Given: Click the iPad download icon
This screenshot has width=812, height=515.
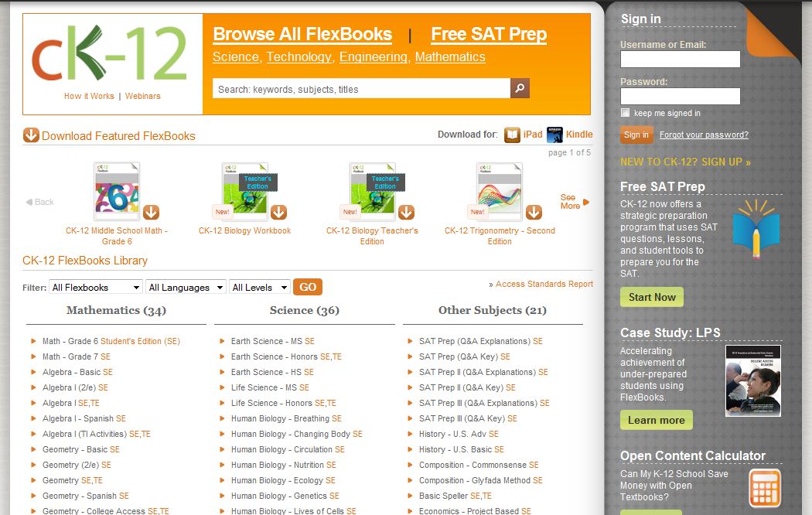Looking at the screenshot, I should pyautogui.click(x=512, y=135).
